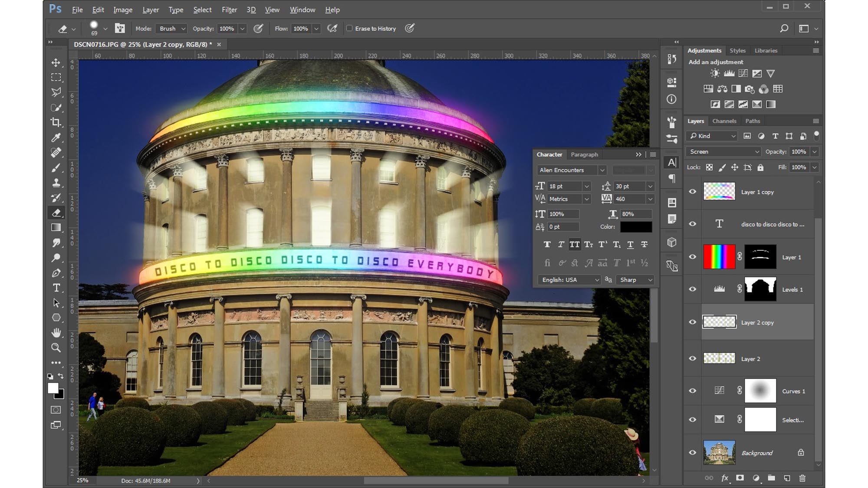Select the Eyedropper tool
The width and height of the screenshot is (868, 488).
tap(56, 138)
